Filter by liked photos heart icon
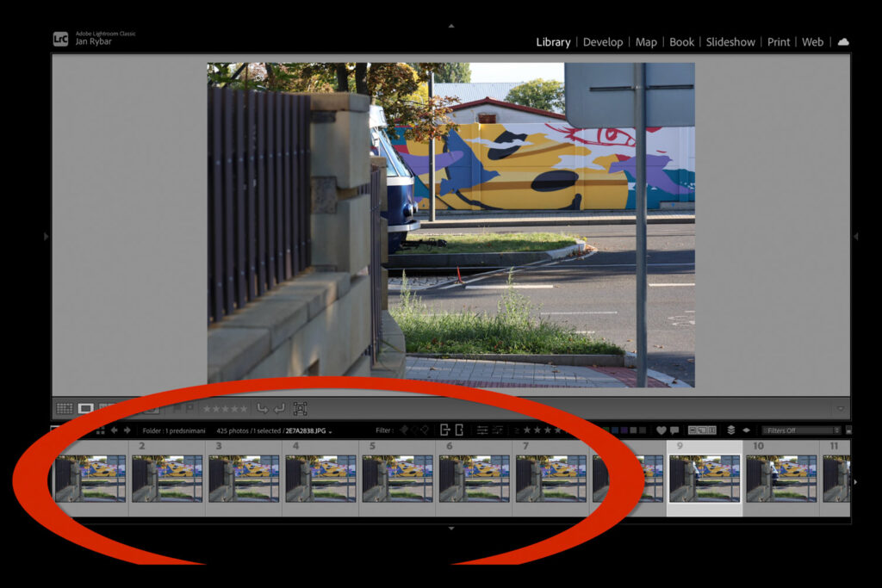 point(661,430)
